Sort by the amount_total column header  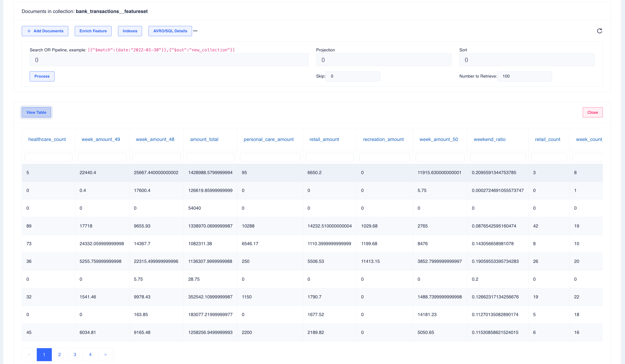204,139
